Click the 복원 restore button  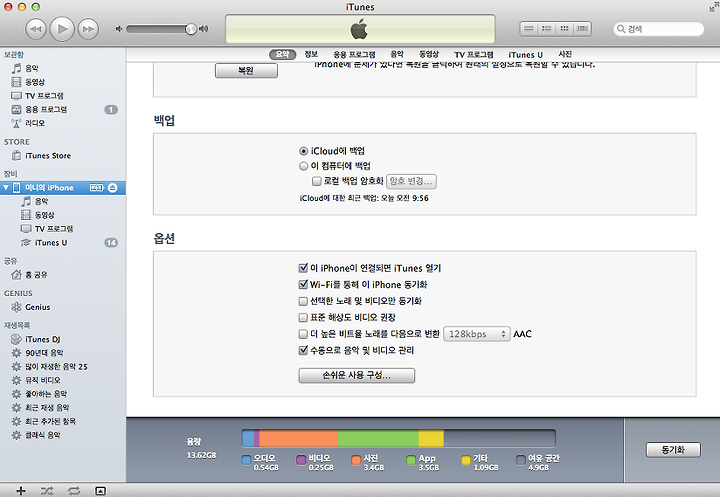click(246, 71)
